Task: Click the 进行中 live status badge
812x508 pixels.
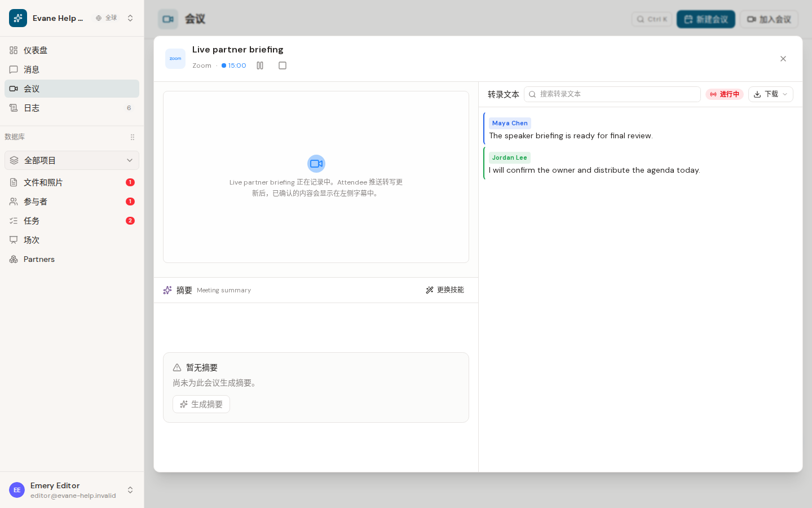Action: 725,94
